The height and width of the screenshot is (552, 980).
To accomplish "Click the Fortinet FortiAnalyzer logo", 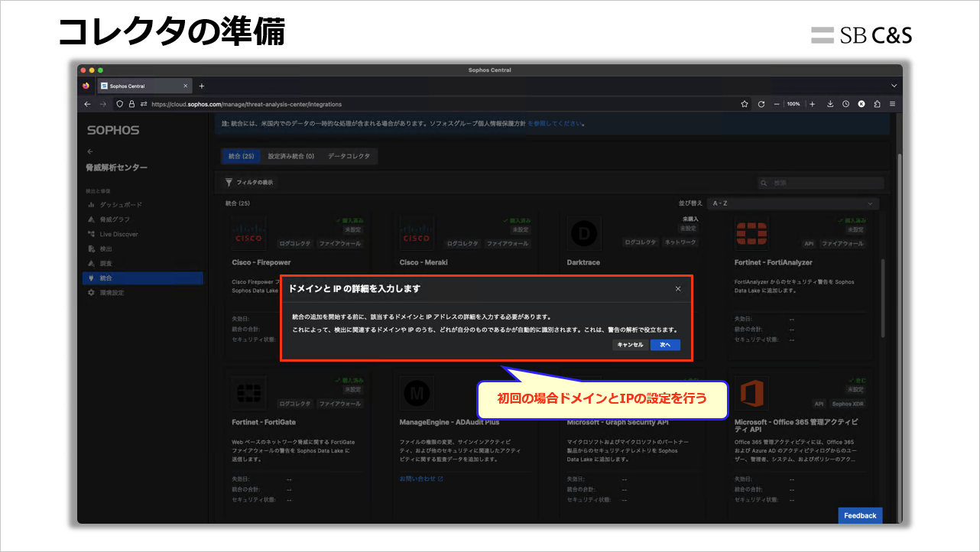I will pyautogui.click(x=752, y=232).
